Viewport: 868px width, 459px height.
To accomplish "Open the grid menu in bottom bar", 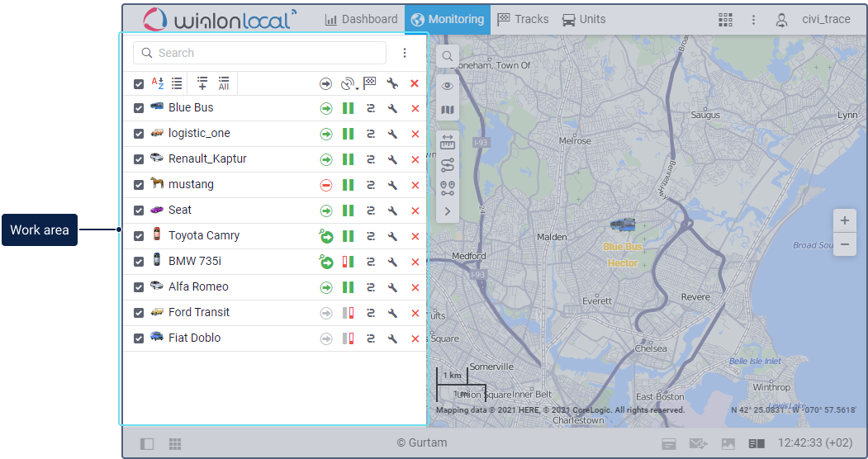I will [175, 443].
